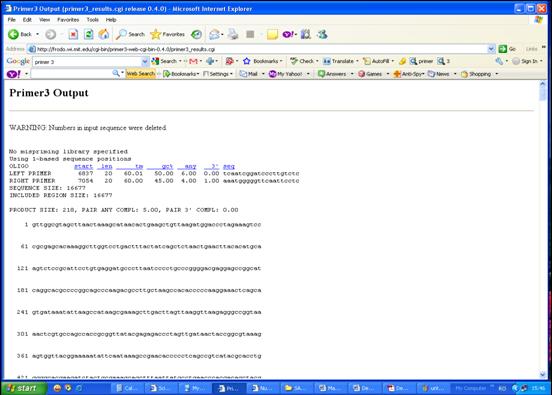Screen dimensions: 552x395
Task: Open the Favorites menu
Action: coord(68,20)
